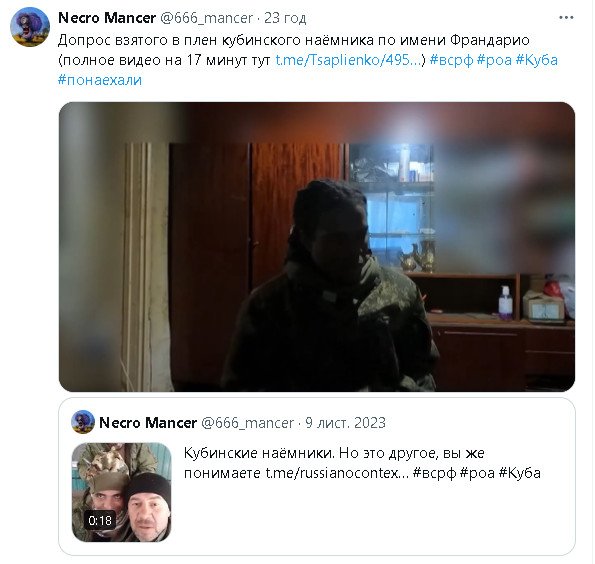This screenshot has width=595, height=564.
Task: Open hashtag #Куба in the main tweet
Action: point(537,60)
